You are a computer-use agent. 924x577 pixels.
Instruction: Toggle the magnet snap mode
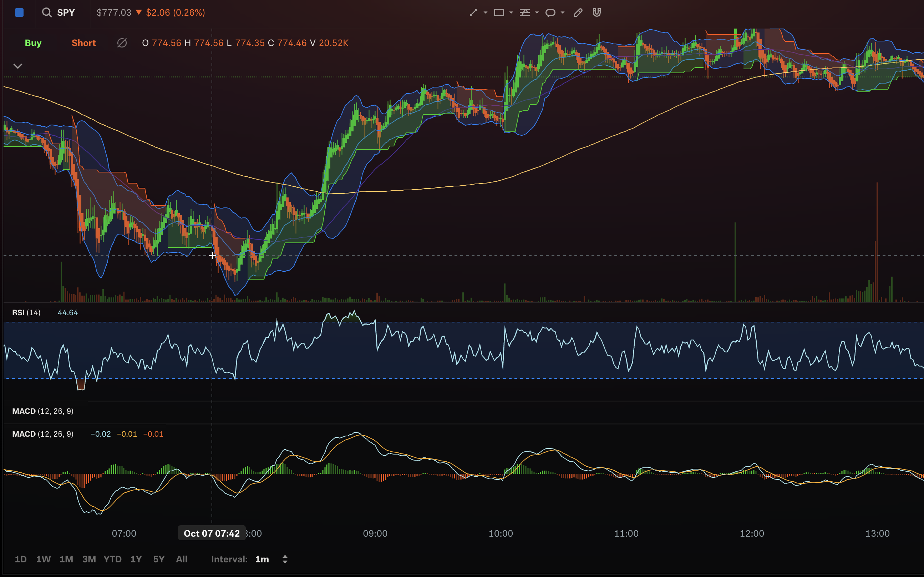597,12
